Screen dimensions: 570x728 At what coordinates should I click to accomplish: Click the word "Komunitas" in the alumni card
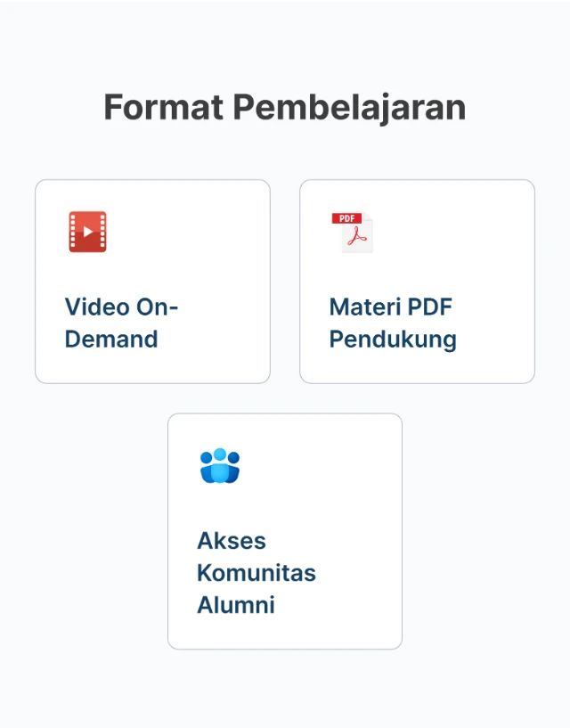coord(256,573)
